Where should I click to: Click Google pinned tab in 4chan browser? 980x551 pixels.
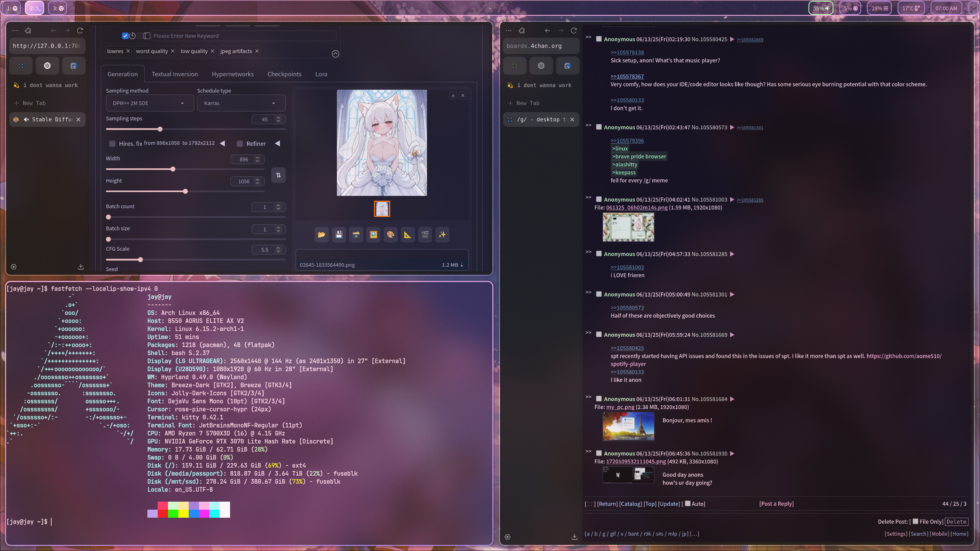click(567, 66)
